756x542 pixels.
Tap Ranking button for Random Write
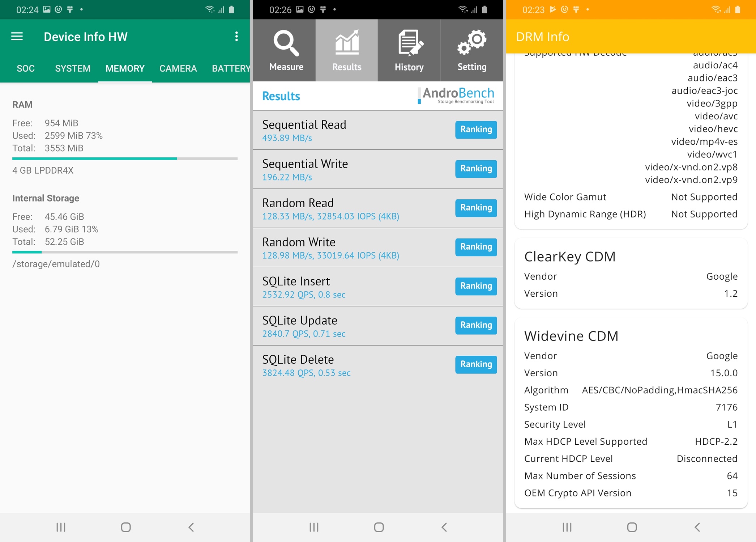coord(476,247)
